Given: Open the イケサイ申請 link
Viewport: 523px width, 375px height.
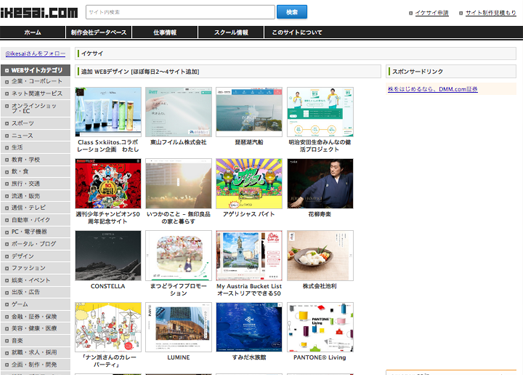Looking at the screenshot, I should click(x=432, y=13).
